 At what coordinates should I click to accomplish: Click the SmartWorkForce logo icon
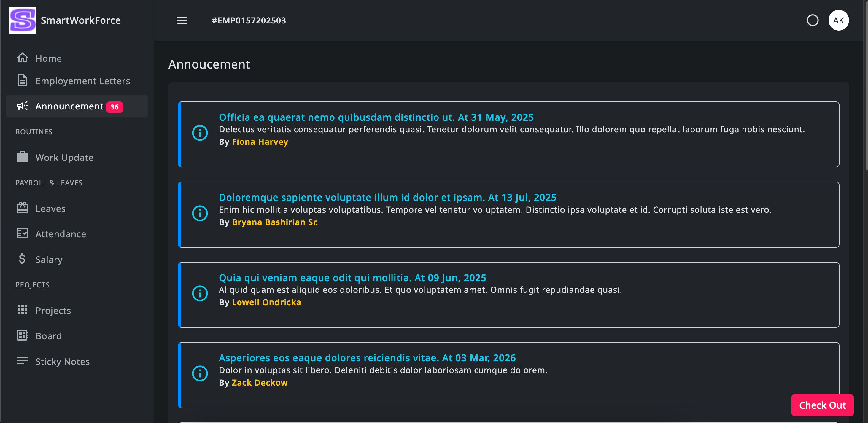(23, 20)
